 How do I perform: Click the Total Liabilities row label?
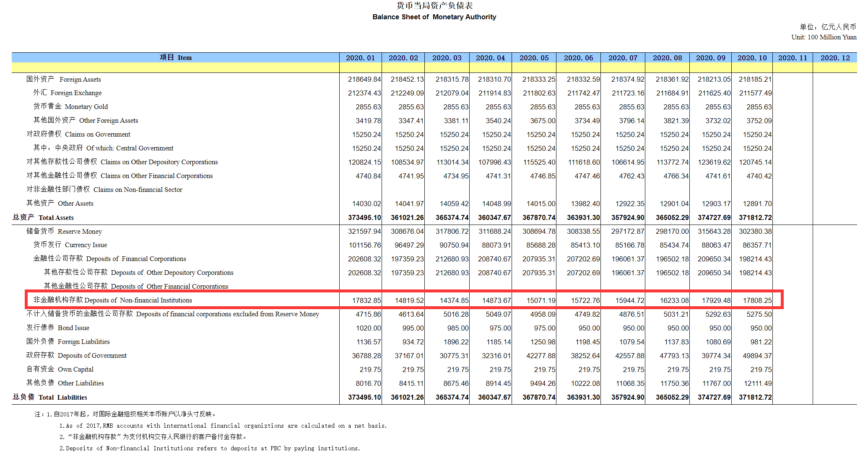pos(50,397)
